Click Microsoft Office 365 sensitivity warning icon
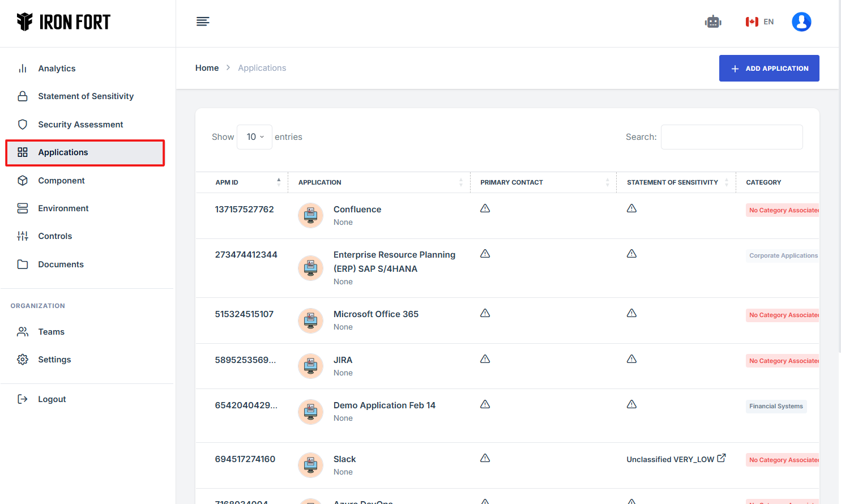This screenshot has width=841, height=504. coord(631,313)
